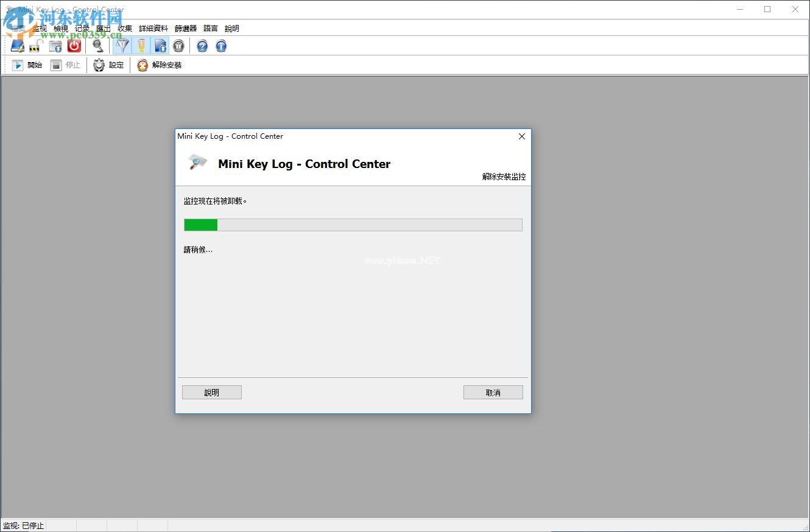Click the round pause icon in toolbar
810x532 pixels.
178,46
